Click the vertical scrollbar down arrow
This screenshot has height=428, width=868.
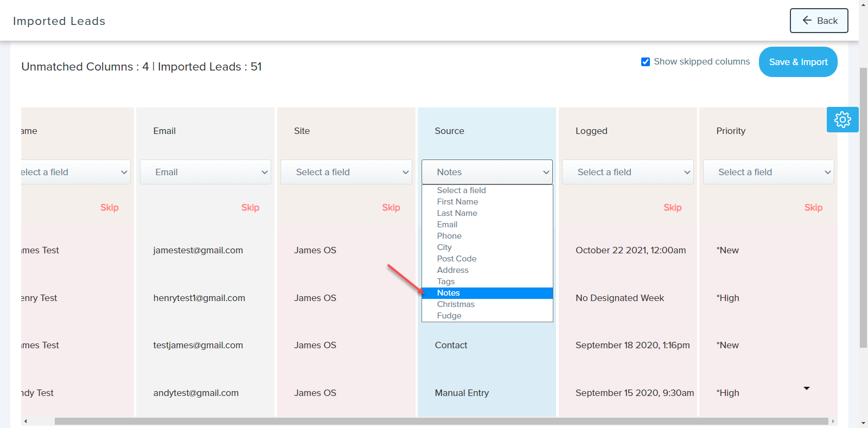tap(863, 423)
